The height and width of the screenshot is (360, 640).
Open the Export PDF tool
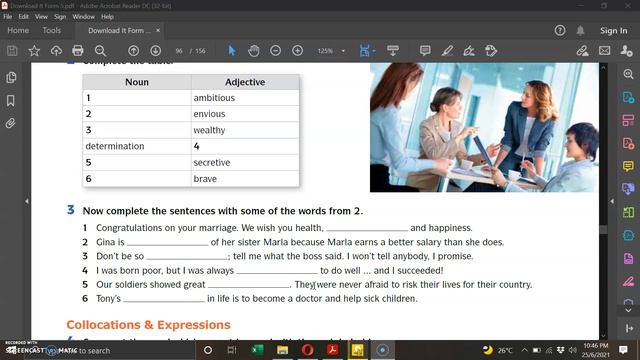click(628, 98)
